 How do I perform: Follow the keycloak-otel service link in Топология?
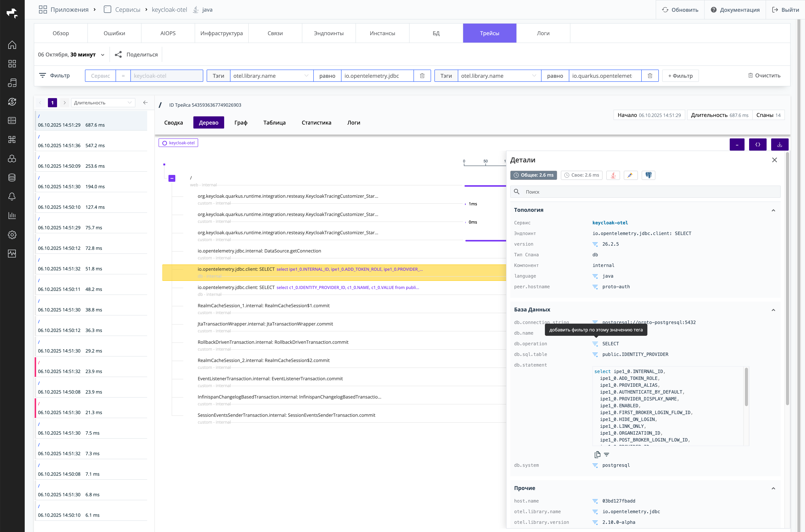click(x=610, y=223)
